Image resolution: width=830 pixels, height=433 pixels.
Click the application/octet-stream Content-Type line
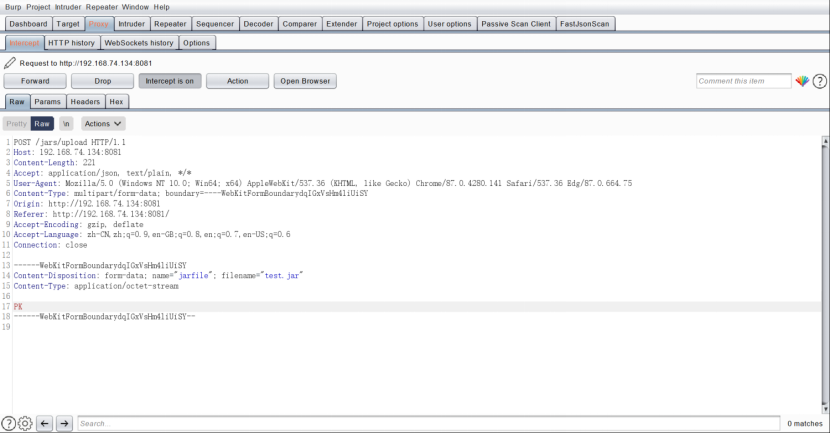[x=96, y=286]
